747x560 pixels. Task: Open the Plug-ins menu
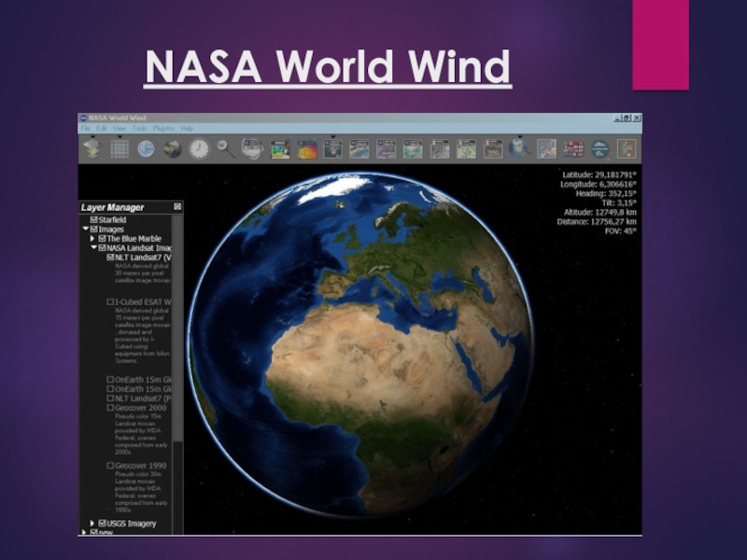tap(163, 128)
